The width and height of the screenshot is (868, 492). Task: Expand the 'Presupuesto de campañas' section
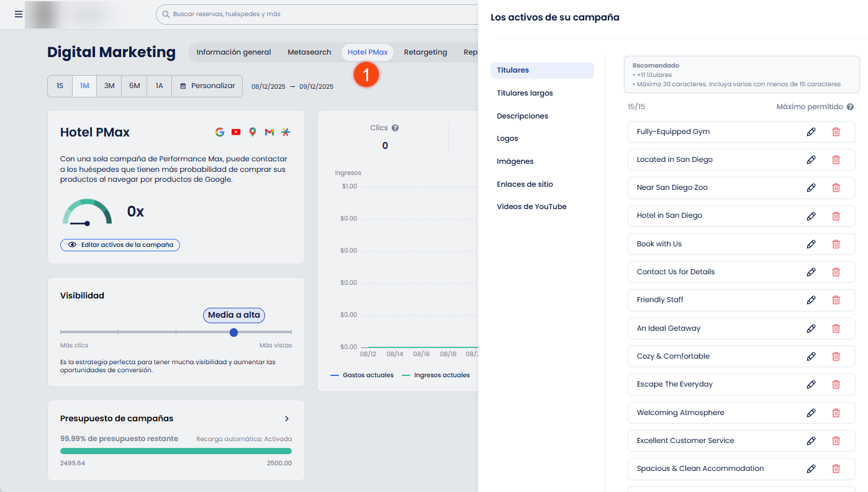coord(286,418)
